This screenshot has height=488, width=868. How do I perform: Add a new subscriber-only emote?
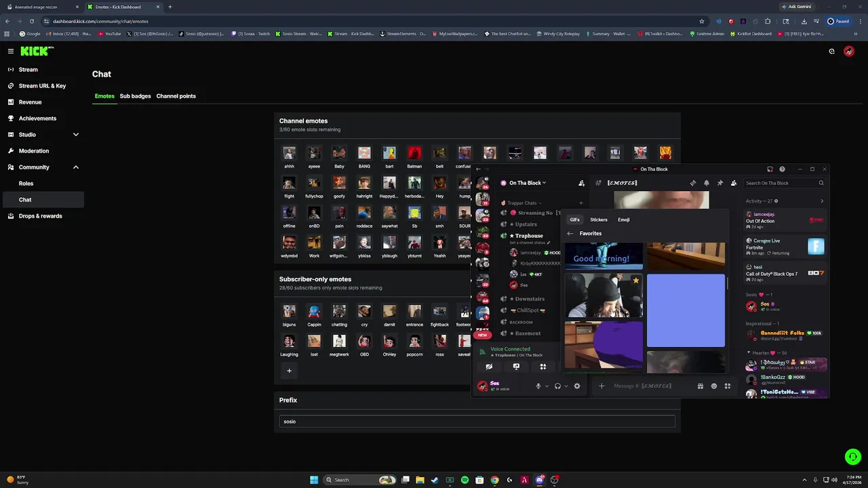coord(289,371)
